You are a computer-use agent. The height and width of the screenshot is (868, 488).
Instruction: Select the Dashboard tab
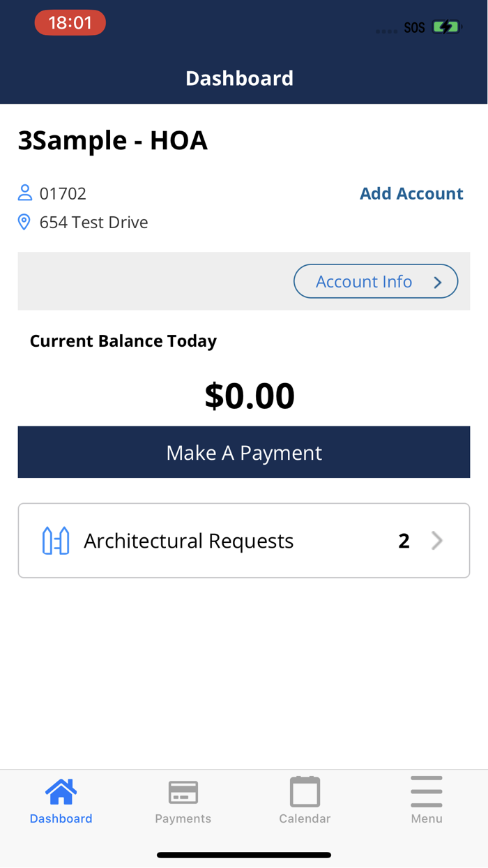point(61,800)
